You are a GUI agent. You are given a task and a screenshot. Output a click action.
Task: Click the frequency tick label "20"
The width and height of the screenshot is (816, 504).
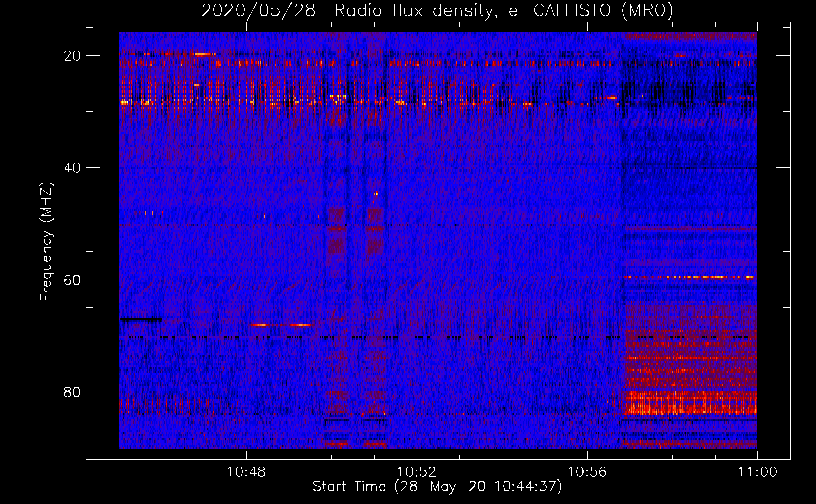tap(73, 56)
